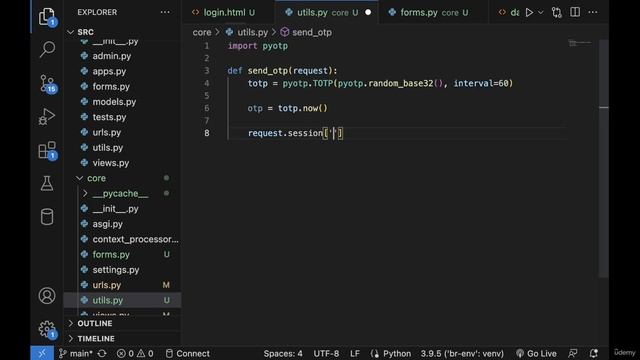Change encoding via UTF-8

tap(326, 353)
